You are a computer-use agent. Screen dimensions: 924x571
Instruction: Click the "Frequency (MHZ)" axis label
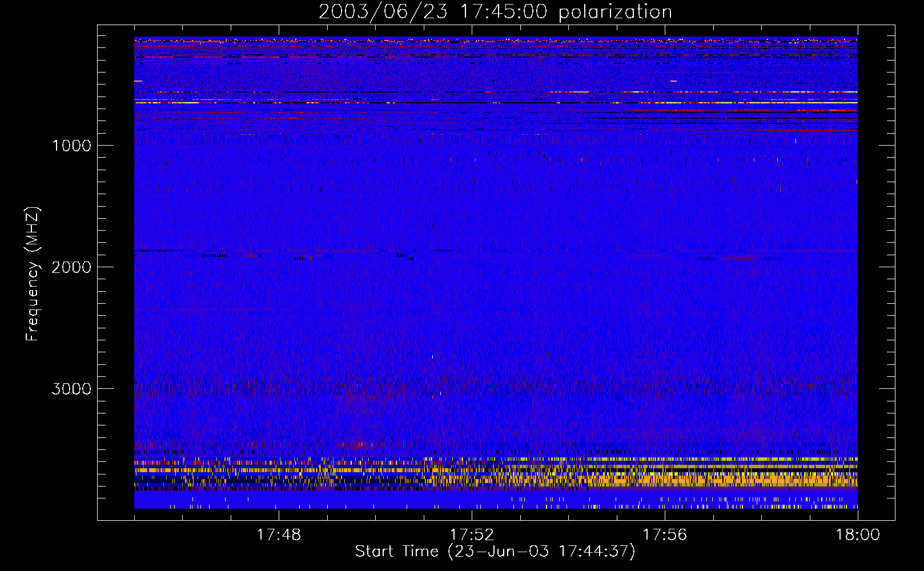point(33,274)
